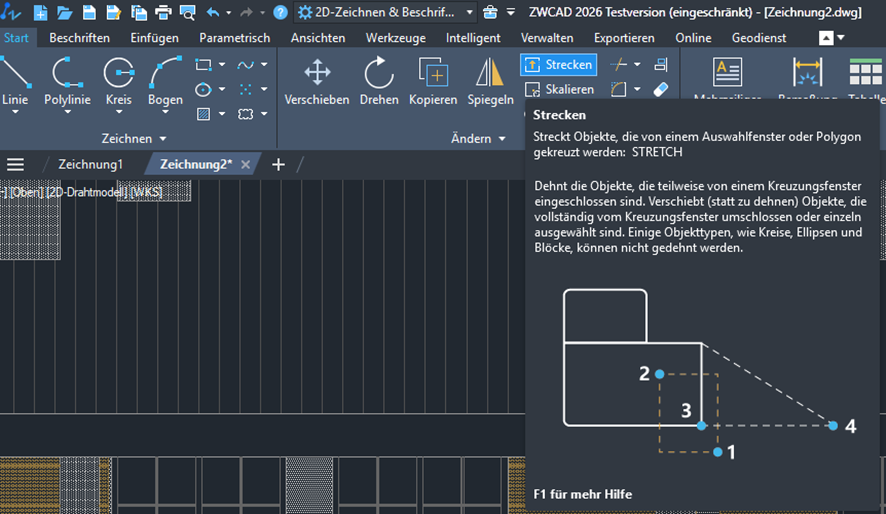Switch to the Zeichnung1 drawing tab

click(x=90, y=164)
